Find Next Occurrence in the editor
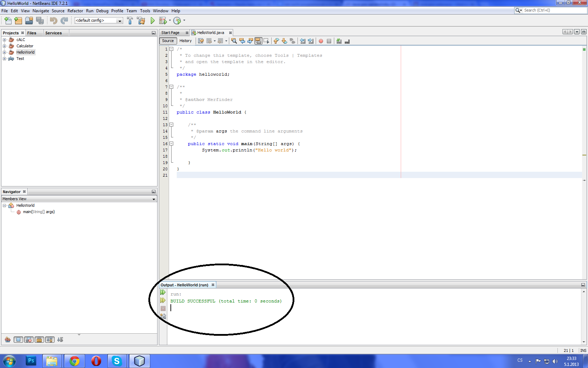The image size is (588, 368). 250,41
